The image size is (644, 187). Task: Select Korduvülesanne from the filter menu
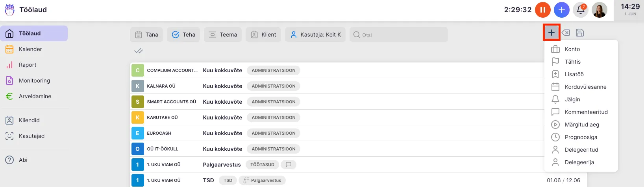click(585, 87)
